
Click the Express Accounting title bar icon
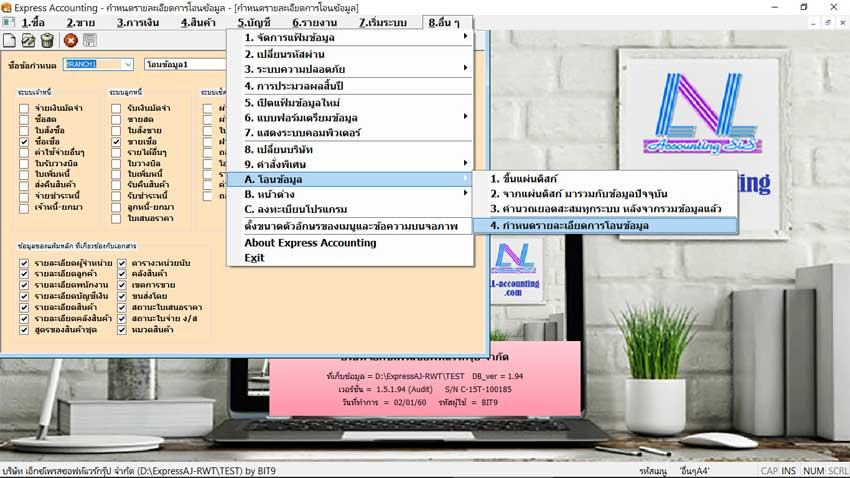(6, 8)
